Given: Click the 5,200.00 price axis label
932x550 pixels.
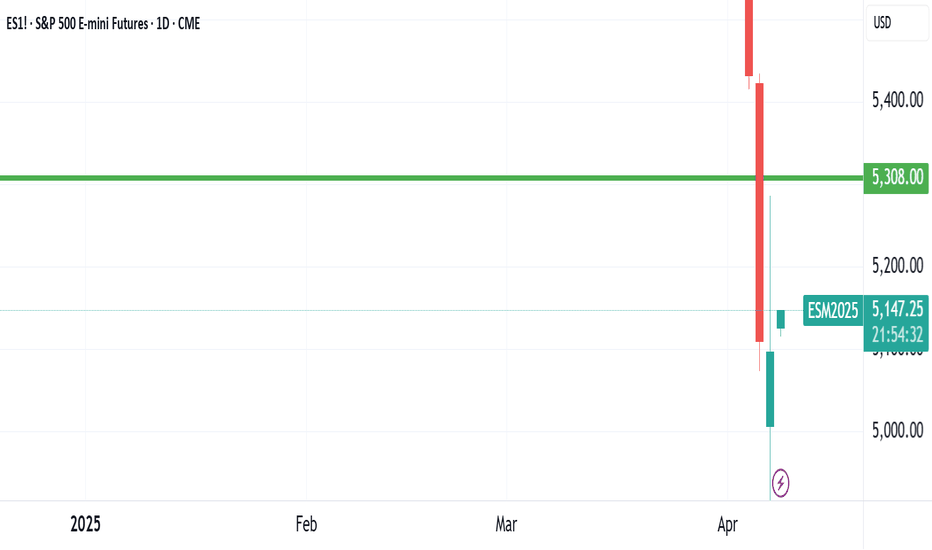Looking at the screenshot, I should [x=898, y=265].
